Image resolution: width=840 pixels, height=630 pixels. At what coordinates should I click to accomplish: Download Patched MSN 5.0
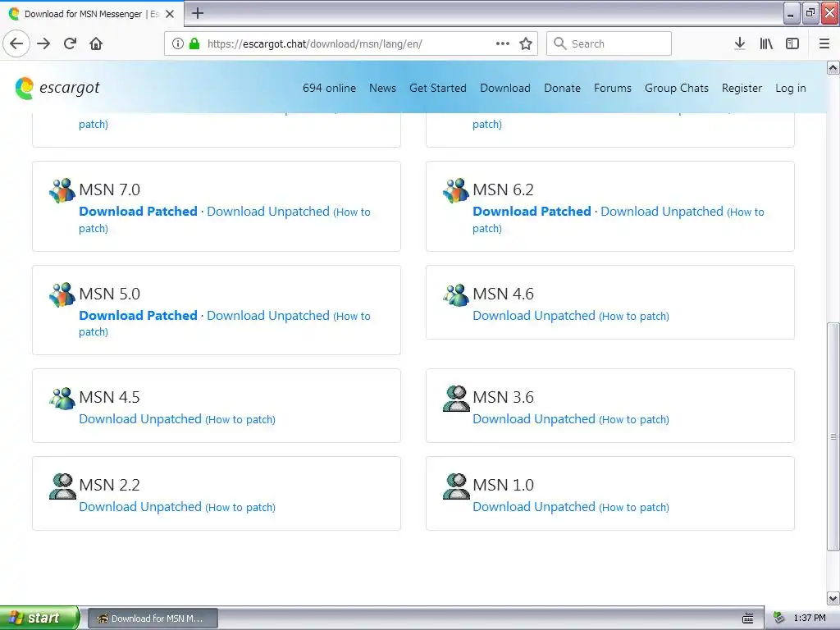(138, 315)
